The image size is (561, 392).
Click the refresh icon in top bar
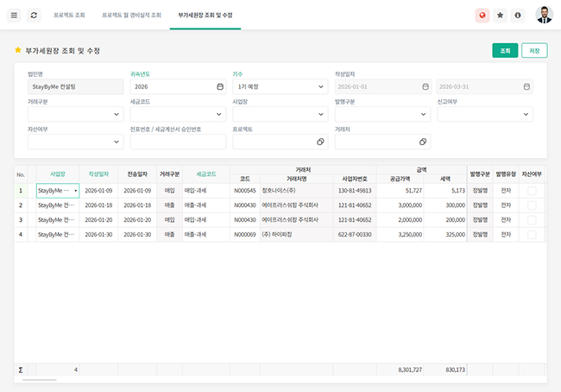34,16
